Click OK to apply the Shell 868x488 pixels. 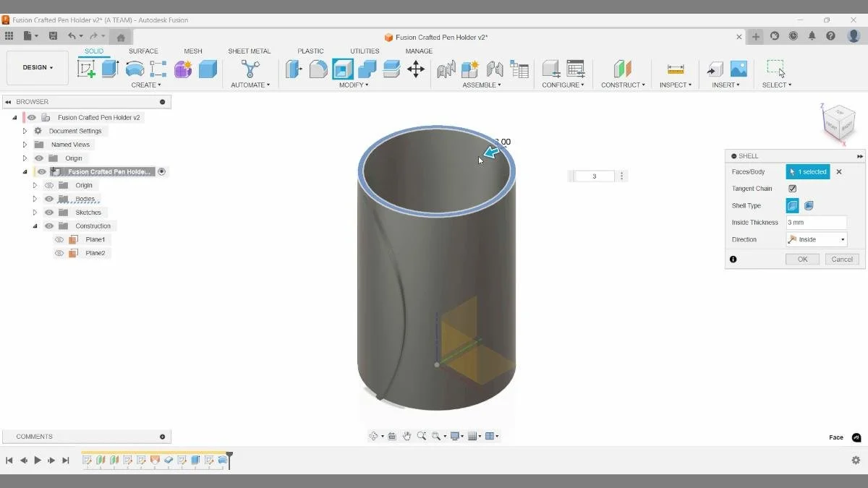(x=801, y=259)
